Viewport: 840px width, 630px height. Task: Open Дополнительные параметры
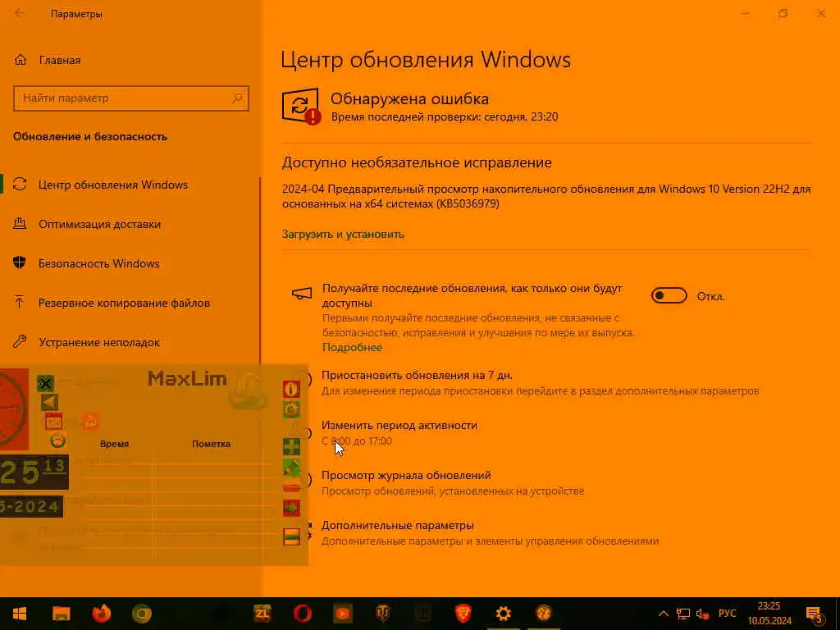[x=398, y=526]
